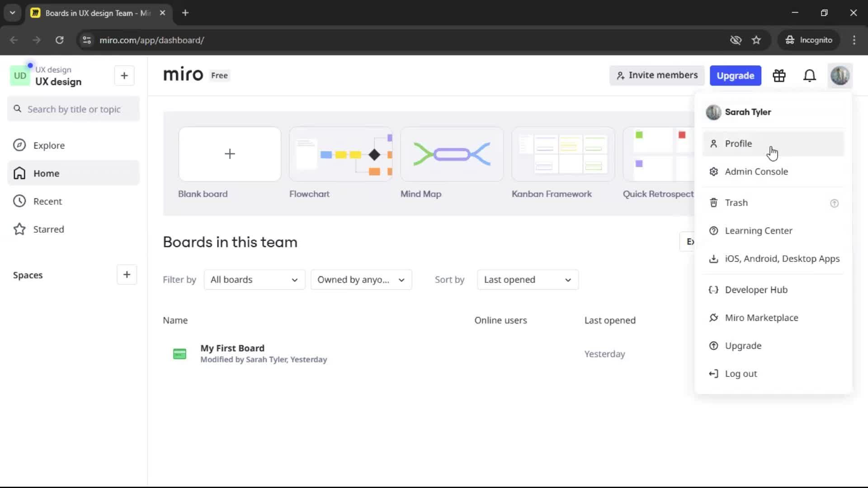Open Miro Marketplace from the menu
This screenshot has height=488, width=868.
[x=773, y=318]
